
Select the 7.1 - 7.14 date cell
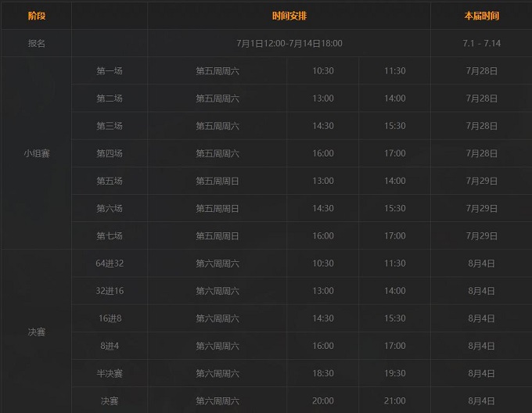click(x=481, y=43)
